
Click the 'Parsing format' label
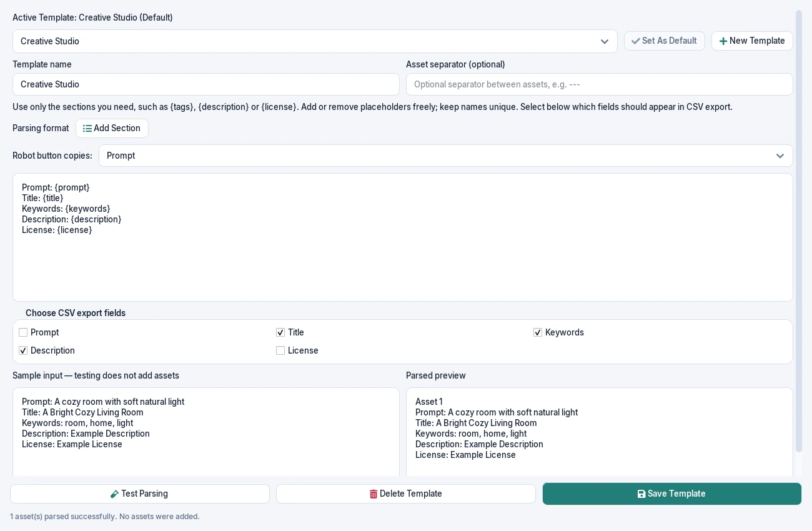[x=41, y=128]
